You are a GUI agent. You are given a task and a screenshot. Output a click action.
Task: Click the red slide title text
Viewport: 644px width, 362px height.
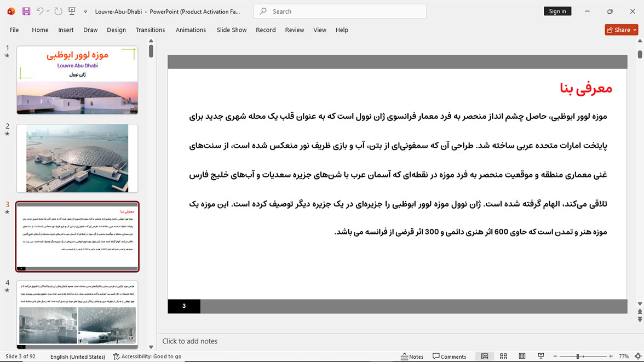click(x=586, y=88)
